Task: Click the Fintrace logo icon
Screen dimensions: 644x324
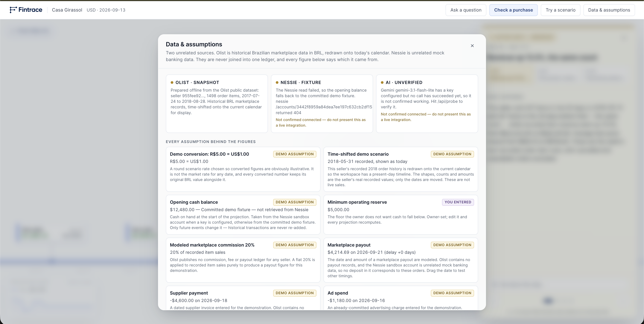Action: pyautogui.click(x=13, y=10)
